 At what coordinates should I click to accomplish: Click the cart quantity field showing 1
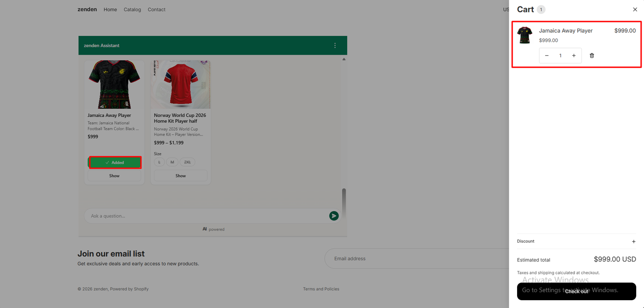(560, 56)
